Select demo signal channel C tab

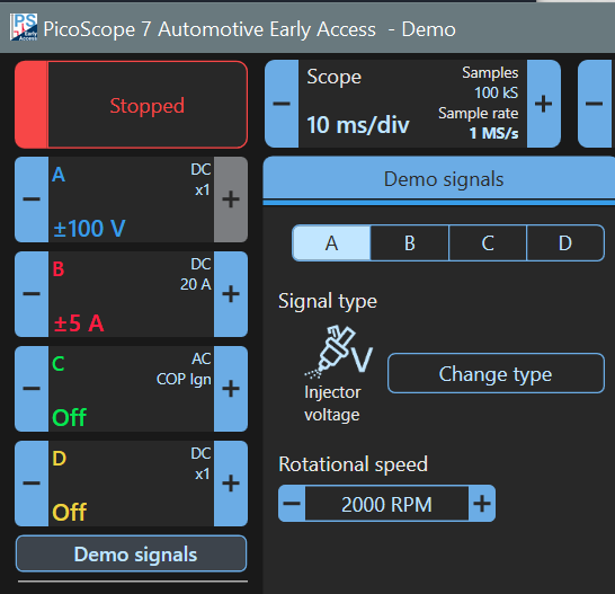click(x=488, y=243)
